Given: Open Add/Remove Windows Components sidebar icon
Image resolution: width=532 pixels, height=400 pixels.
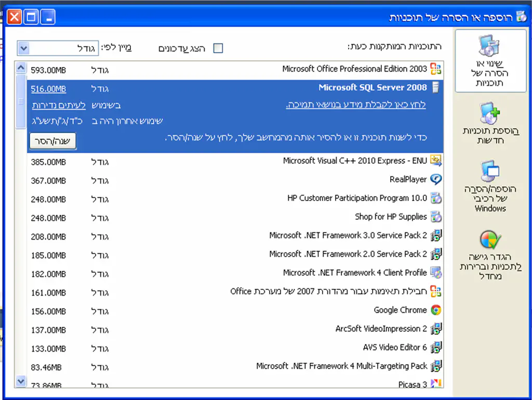Looking at the screenshot, I should click(489, 171).
